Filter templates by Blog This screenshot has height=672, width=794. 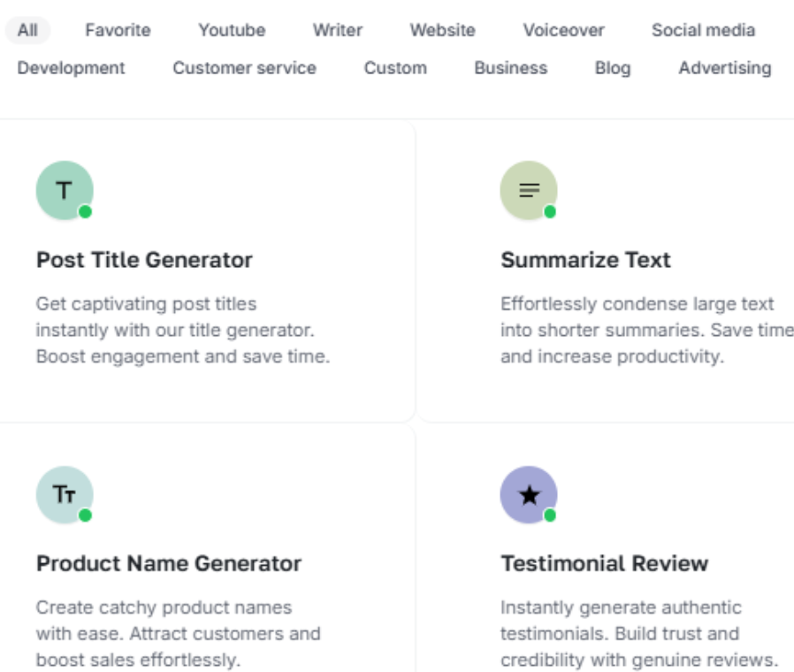pyautogui.click(x=613, y=68)
